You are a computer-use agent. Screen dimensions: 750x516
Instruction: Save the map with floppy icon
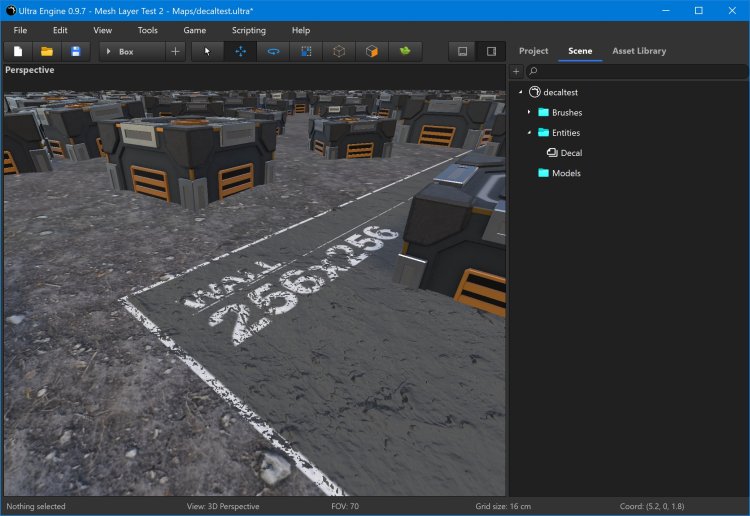[75, 51]
